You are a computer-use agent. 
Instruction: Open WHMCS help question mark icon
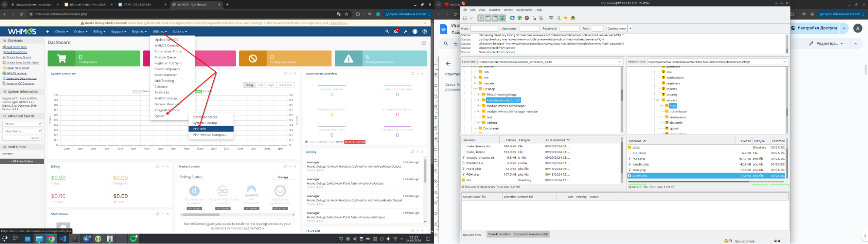[425, 31]
